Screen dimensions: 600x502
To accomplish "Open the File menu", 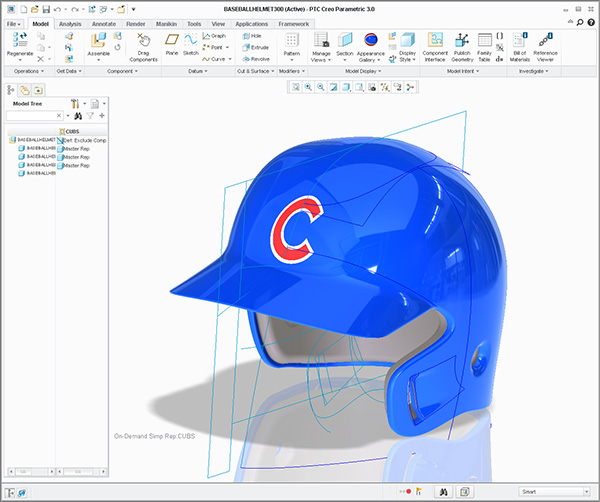I will (13, 24).
